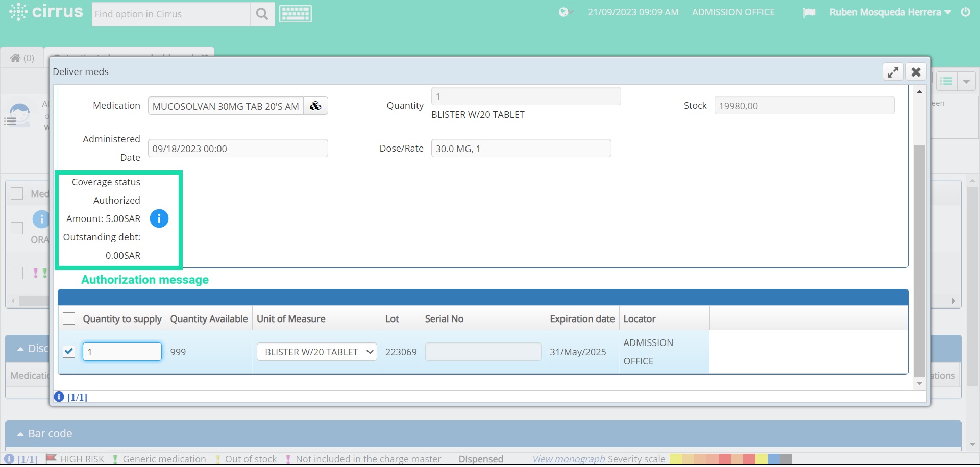980x467 pixels.
Task: Click the Quantity to supply input field
Action: tap(121, 352)
